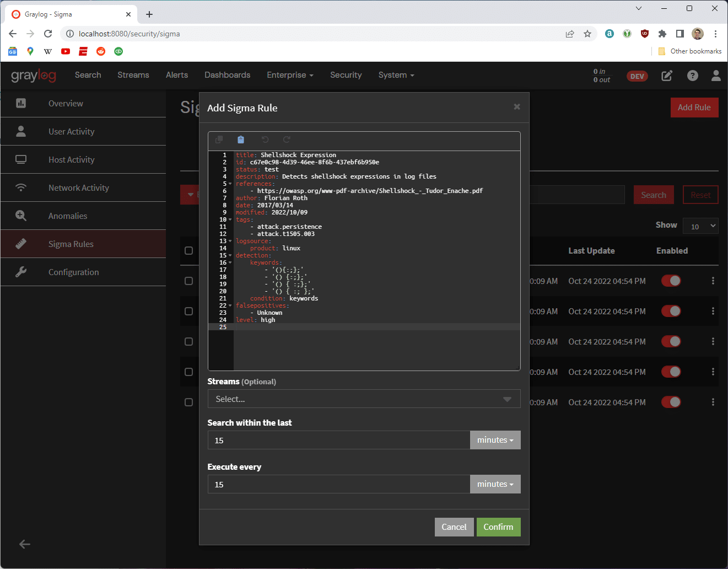Viewport: 728px width, 569px height.
Task: Click the copy icon in editor toolbar
Action: point(219,140)
